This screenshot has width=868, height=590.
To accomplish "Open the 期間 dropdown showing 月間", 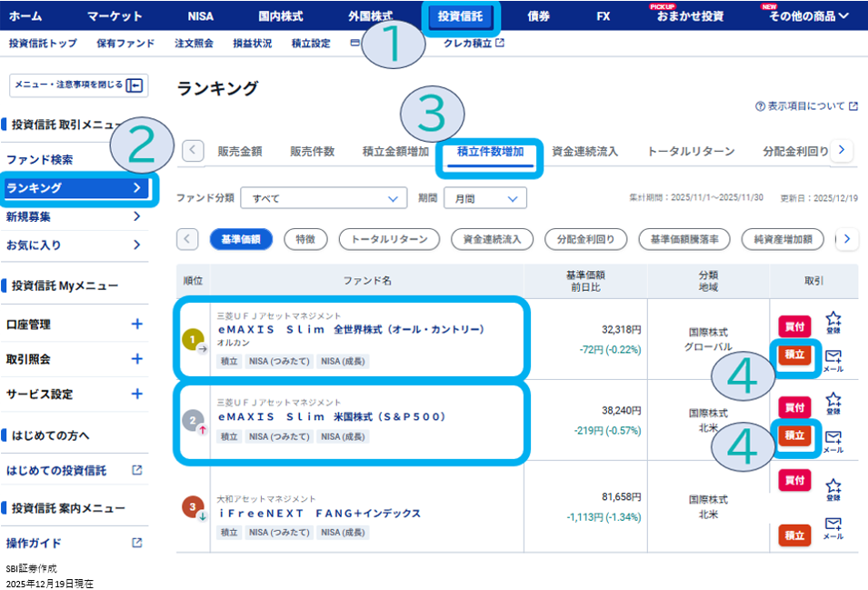I will coord(485,198).
